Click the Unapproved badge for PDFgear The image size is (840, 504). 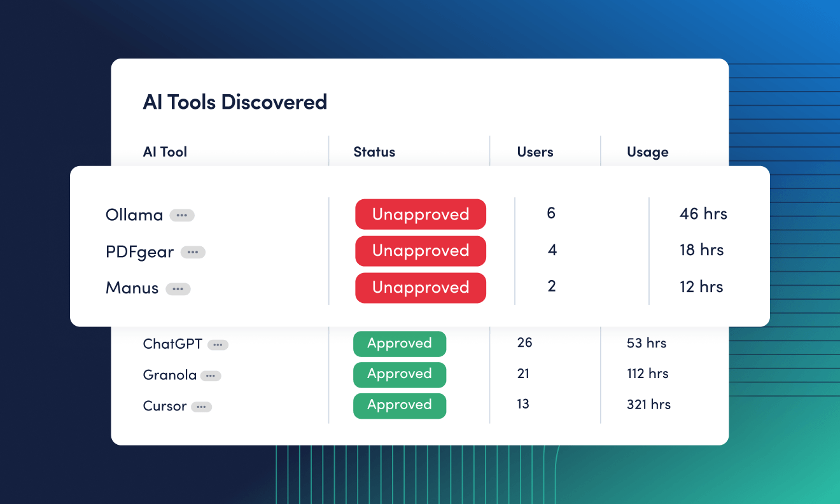421,251
